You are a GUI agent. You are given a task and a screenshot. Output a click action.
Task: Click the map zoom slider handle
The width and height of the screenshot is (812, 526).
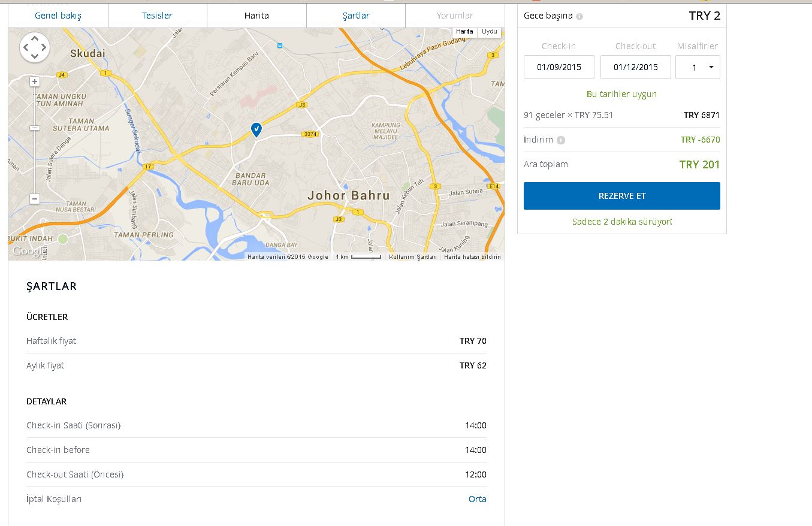pos(35,128)
